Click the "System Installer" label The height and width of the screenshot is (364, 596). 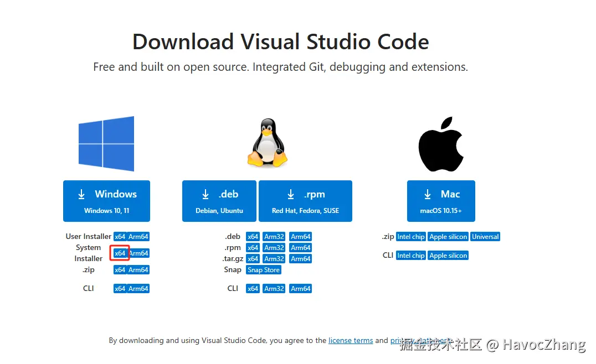(x=88, y=253)
